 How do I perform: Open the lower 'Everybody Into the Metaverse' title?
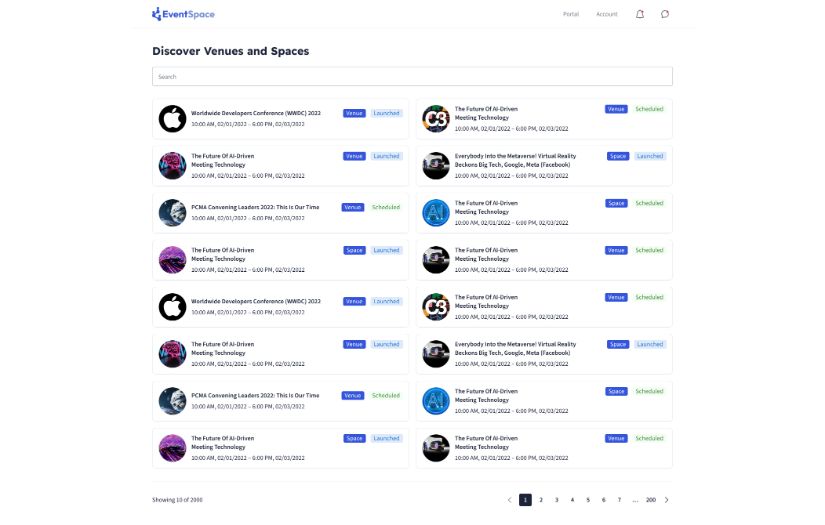[x=515, y=349]
